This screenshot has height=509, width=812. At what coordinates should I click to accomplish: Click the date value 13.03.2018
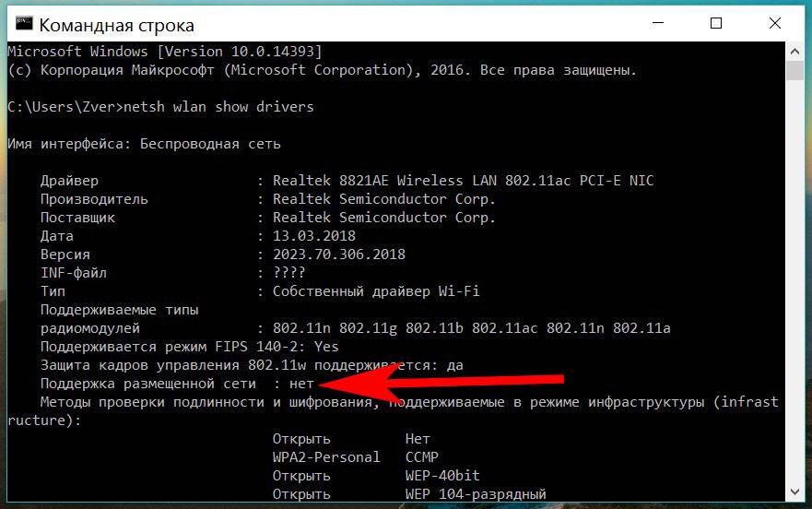coord(313,236)
